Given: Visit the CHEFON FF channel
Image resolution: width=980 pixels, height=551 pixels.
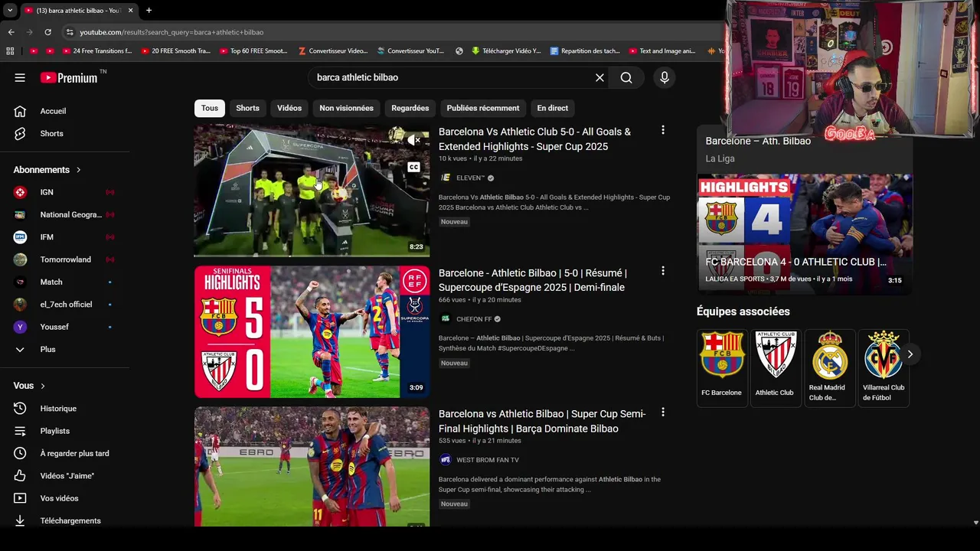Looking at the screenshot, I should click(474, 319).
